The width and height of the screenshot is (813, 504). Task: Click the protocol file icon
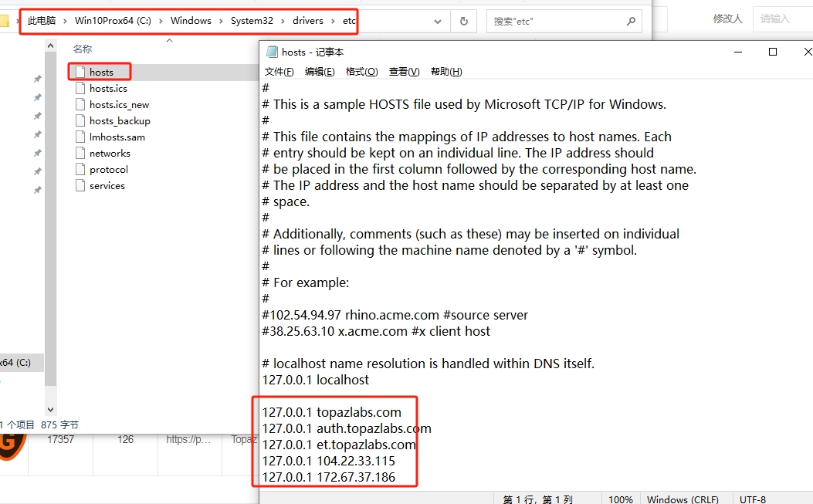pos(80,169)
